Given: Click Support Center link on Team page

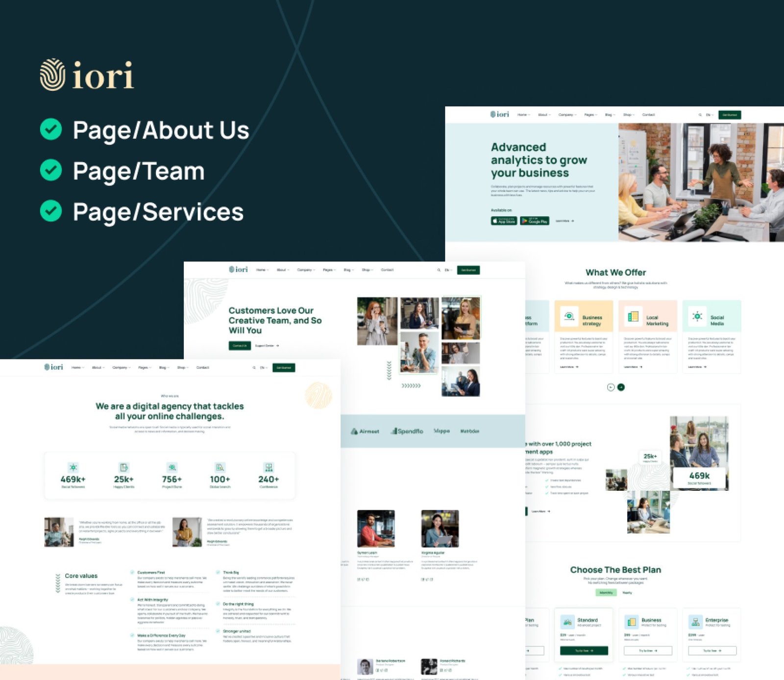Looking at the screenshot, I should tap(267, 346).
